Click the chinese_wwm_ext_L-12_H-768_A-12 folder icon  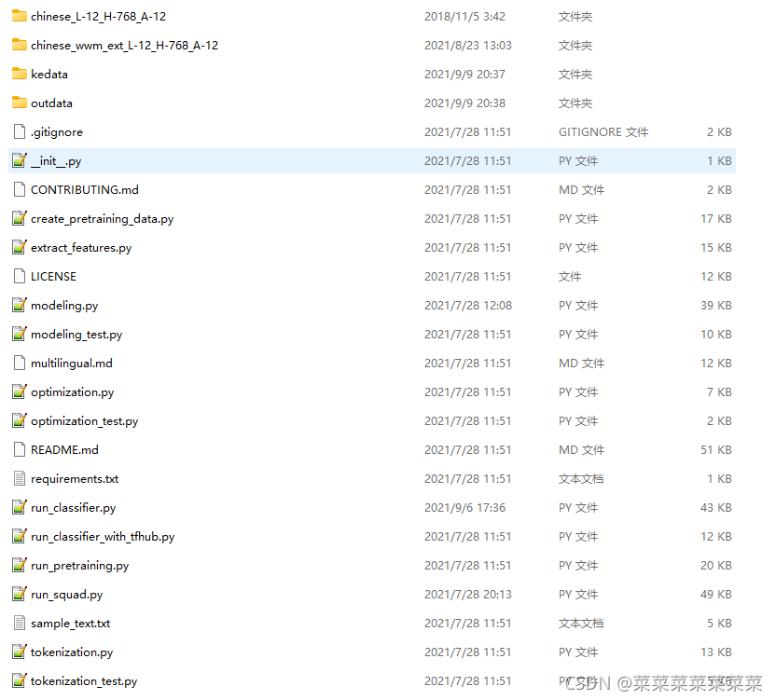[x=20, y=45]
